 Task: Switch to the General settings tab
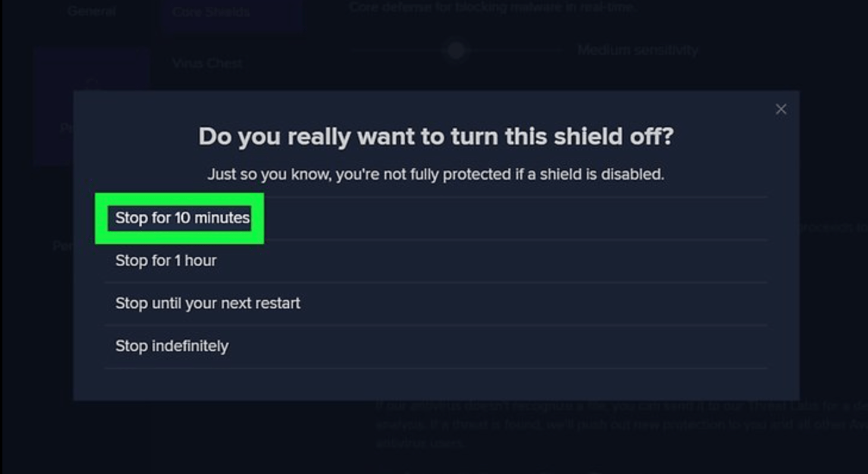coord(90,11)
